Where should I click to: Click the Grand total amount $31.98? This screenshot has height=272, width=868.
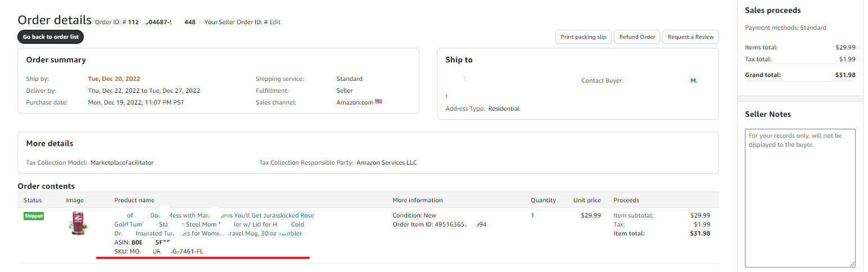(x=846, y=75)
